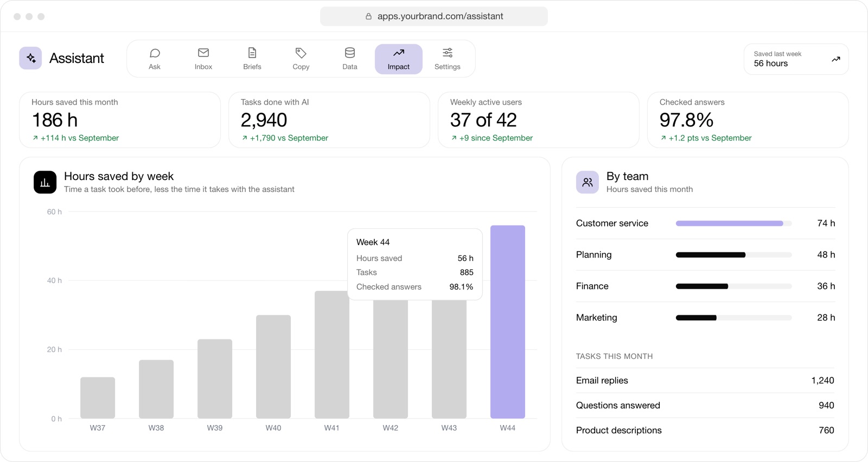Click the Assistant sparkle logo icon
The width and height of the screenshot is (868, 462).
(30, 58)
